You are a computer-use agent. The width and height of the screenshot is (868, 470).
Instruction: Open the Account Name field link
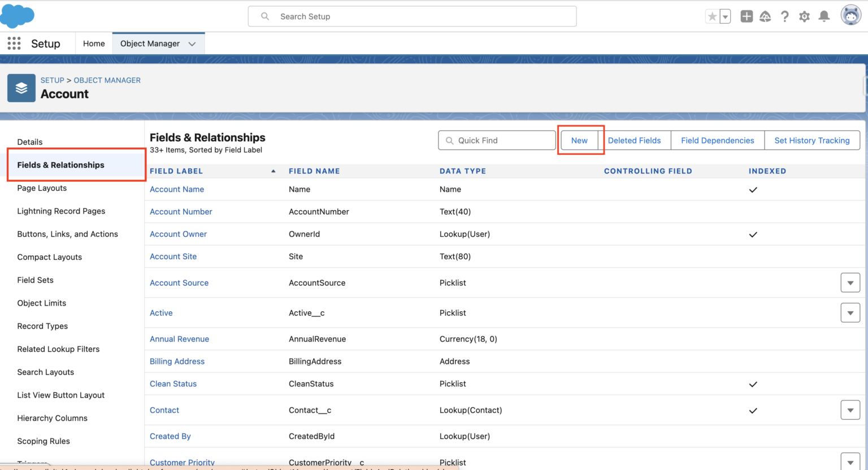click(x=177, y=189)
